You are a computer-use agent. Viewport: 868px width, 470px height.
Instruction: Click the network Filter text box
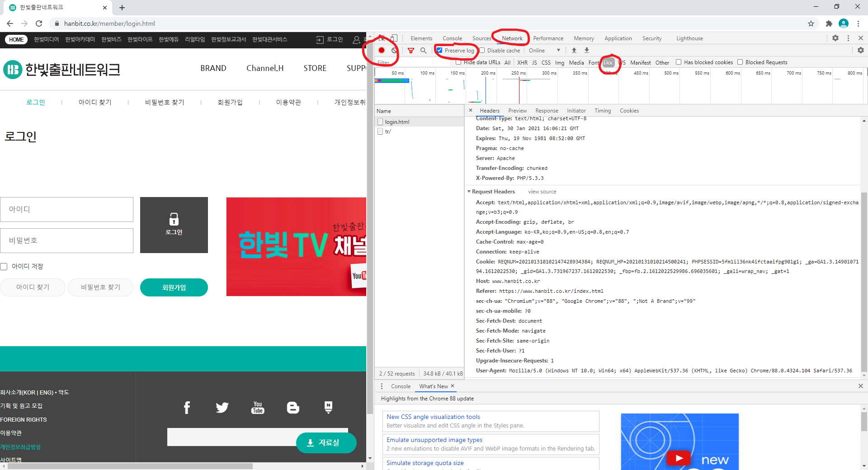click(414, 62)
